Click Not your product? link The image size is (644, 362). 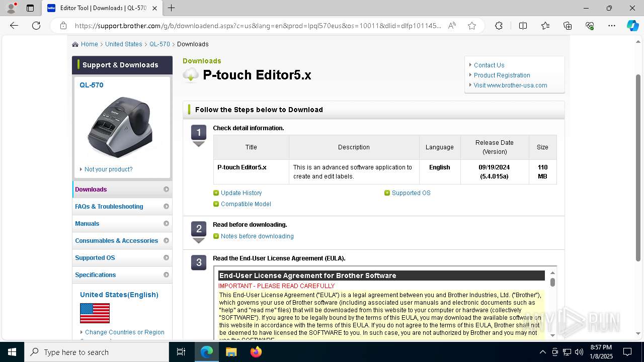coord(109,169)
